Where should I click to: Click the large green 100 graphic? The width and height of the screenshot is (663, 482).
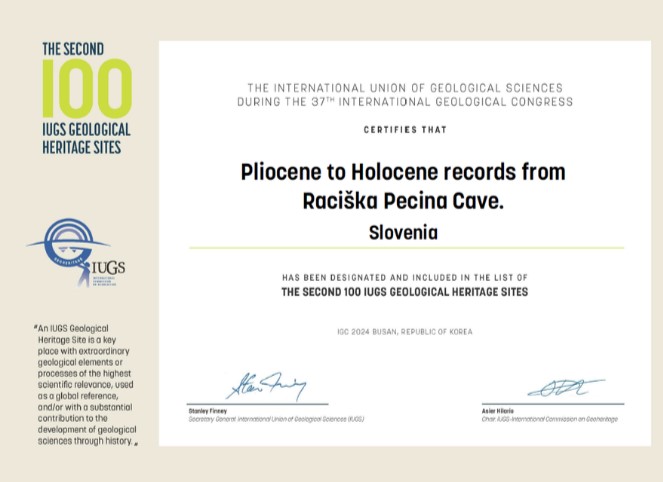point(87,88)
